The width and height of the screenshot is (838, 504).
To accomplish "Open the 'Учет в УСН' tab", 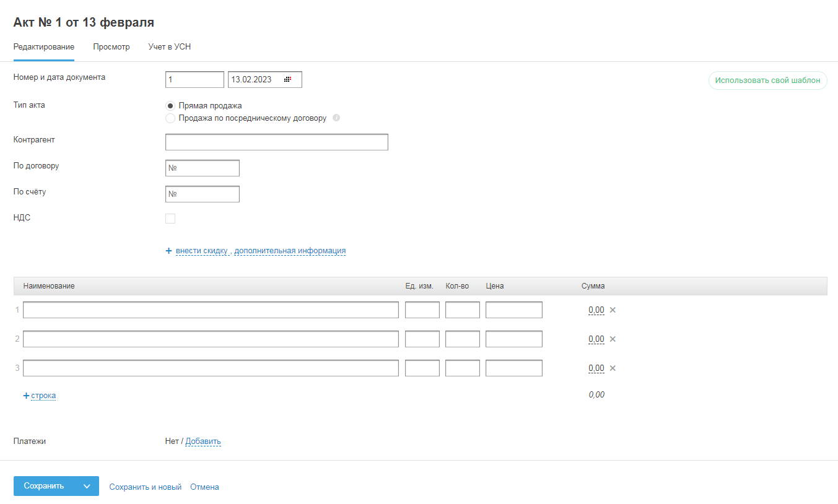I will click(x=170, y=47).
